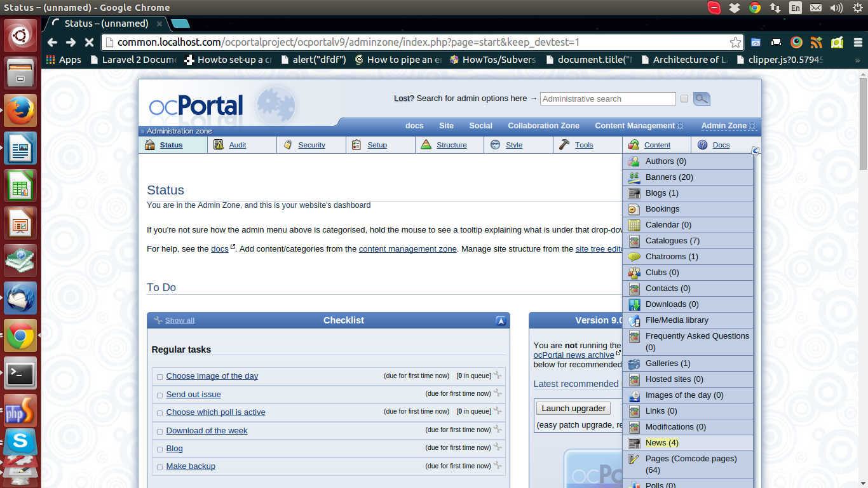This screenshot has height=488, width=868.
Task: Collapse the Checklist panel using arrow icon
Action: pos(501,321)
